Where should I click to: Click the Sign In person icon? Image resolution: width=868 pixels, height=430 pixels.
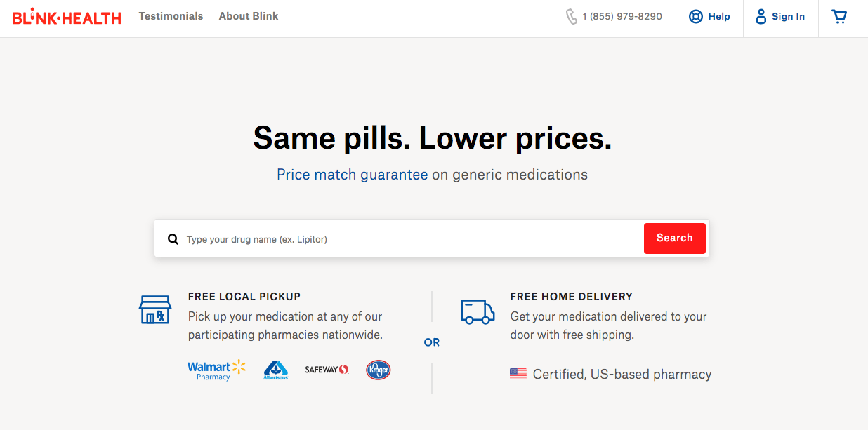761,17
